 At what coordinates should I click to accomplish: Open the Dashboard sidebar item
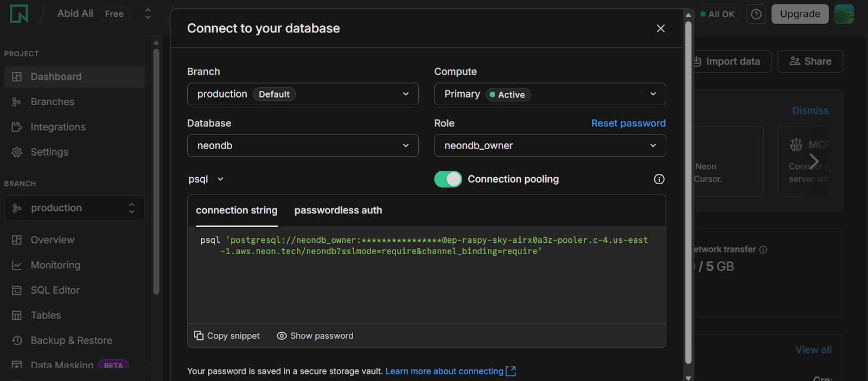[x=74, y=77]
